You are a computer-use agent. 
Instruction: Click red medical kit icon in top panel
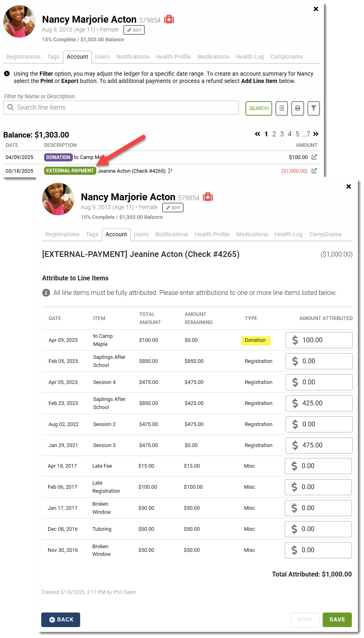[169, 19]
